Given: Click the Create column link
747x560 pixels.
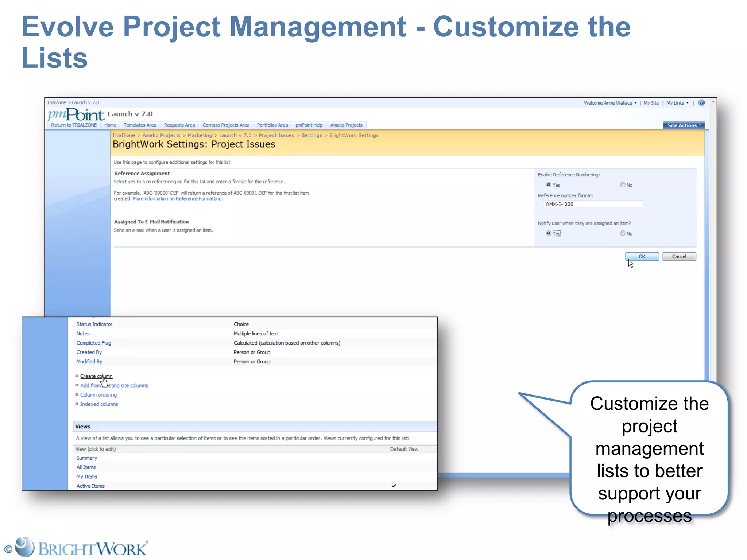Looking at the screenshot, I should tap(96, 376).
